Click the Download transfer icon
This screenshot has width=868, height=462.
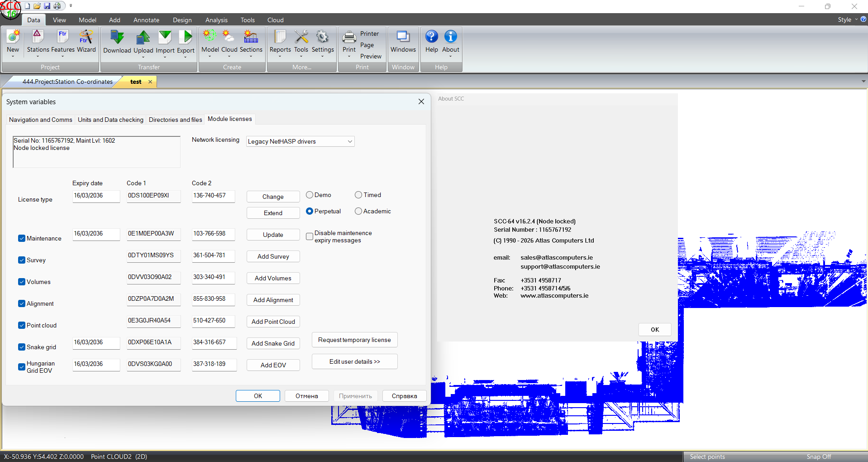tap(117, 37)
